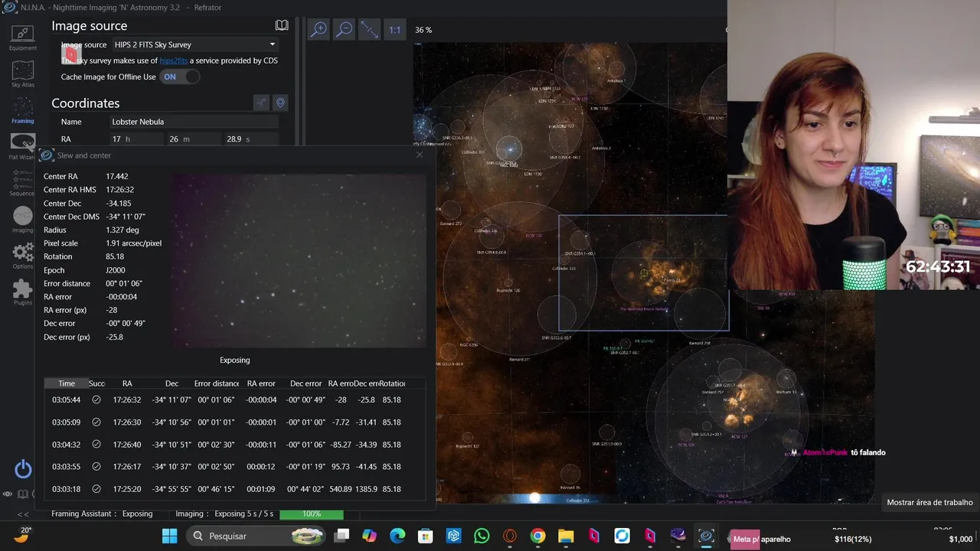Image resolution: width=980 pixels, height=551 pixels.
Task: Open the Equipment tab in the sidebar
Action: 22,37
